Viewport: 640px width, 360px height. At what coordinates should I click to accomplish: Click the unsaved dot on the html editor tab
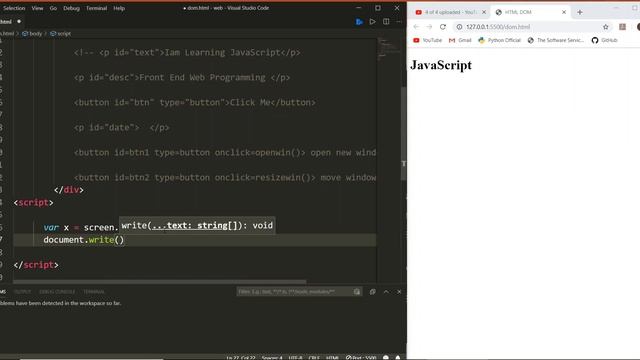(19, 22)
